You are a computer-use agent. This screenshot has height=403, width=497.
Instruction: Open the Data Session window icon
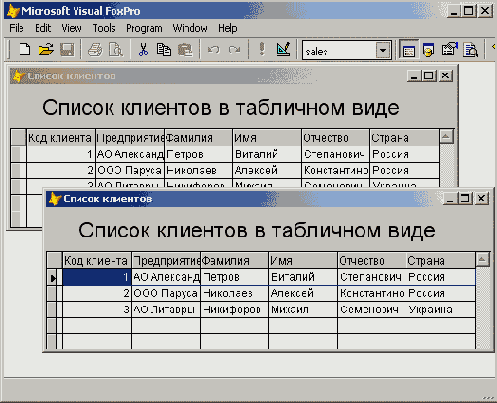pyautogui.click(x=428, y=50)
